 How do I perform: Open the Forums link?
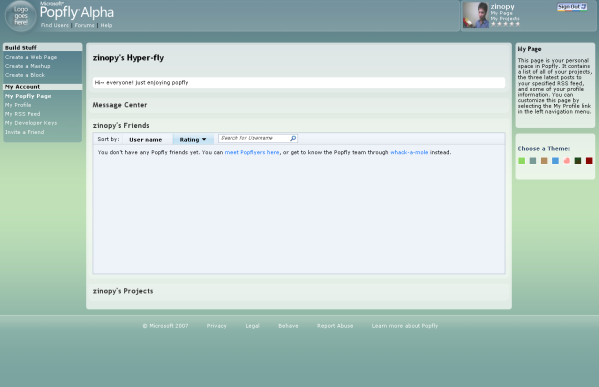pyautogui.click(x=84, y=25)
